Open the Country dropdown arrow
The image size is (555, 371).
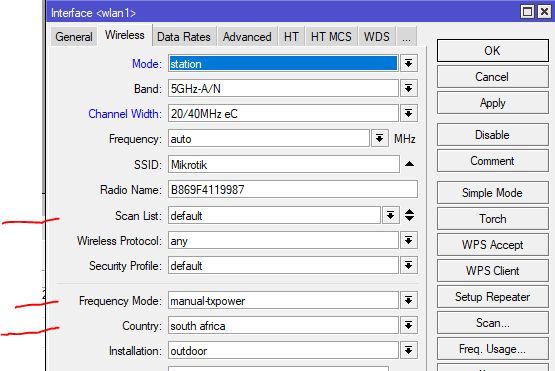click(408, 325)
